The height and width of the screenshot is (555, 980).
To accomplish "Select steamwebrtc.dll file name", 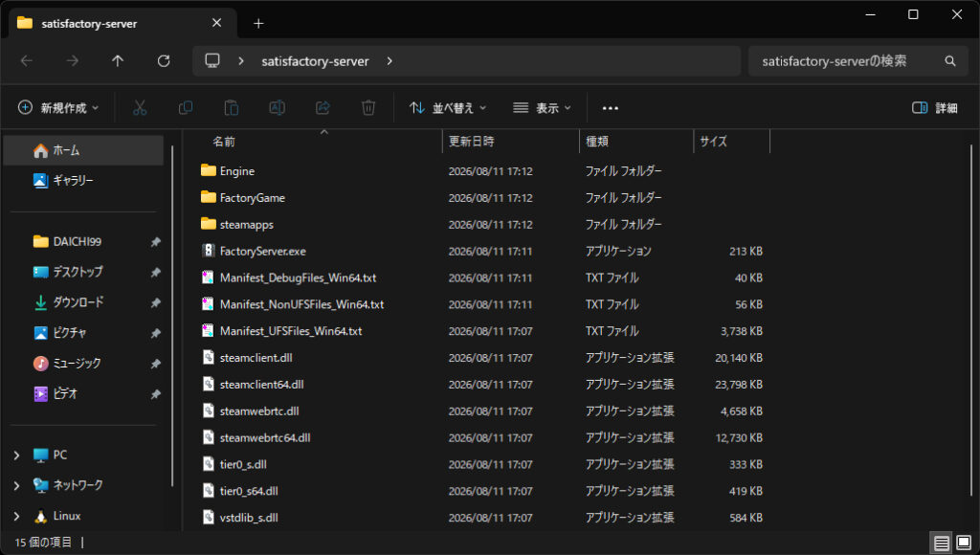I will click(259, 411).
